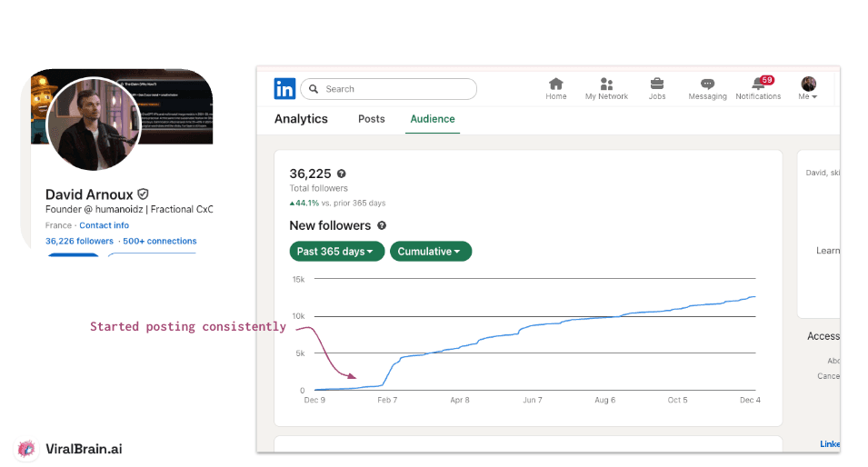Open David Arnoux's Contact info link

click(105, 225)
